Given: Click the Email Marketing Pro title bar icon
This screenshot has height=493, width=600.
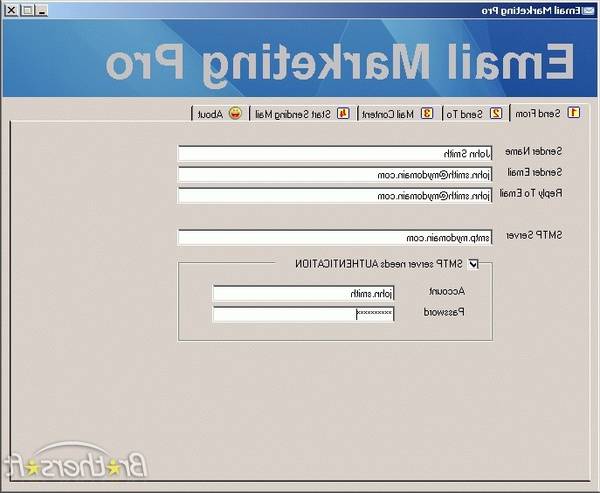Looking at the screenshot, I should tap(589, 10).
